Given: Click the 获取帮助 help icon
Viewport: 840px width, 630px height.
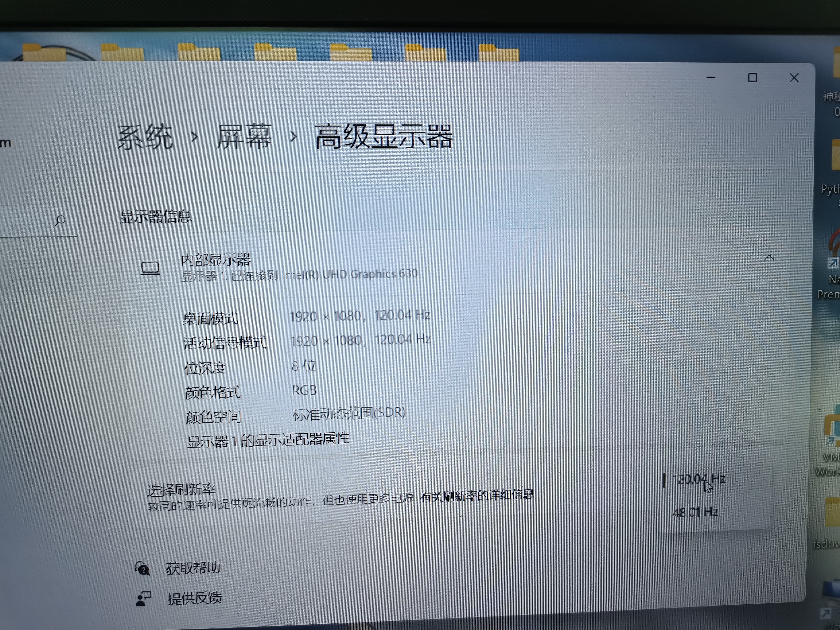Looking at the screenshot, I should (142, 569).
